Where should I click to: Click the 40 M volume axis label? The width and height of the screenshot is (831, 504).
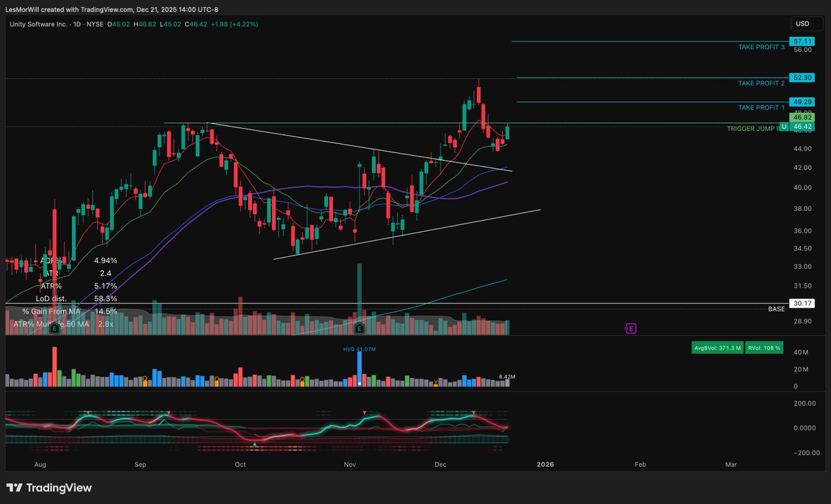(801, 352)
